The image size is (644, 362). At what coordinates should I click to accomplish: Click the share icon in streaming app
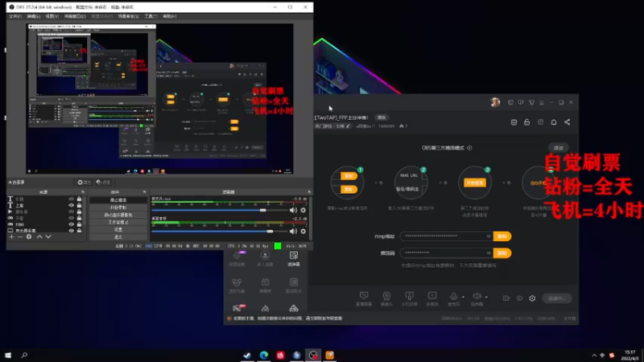(x=568, y=122)
